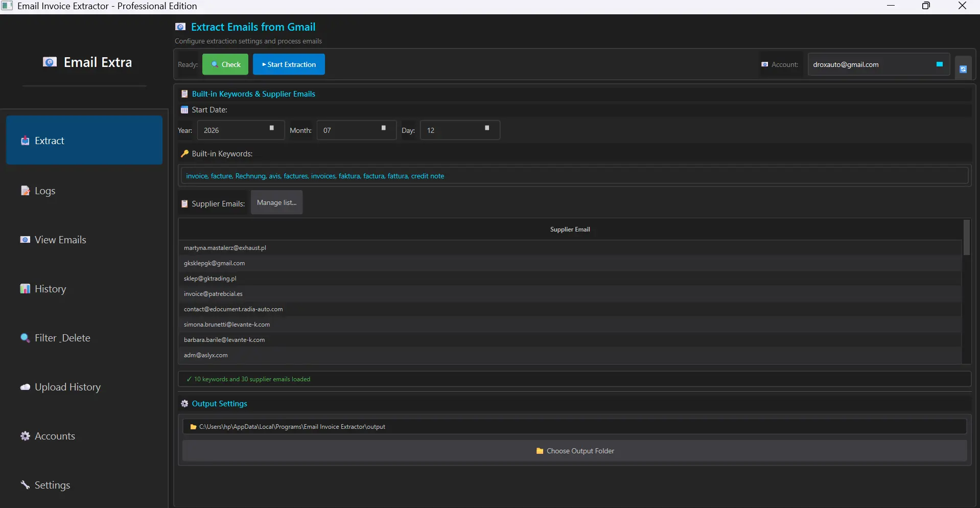This screenshot has width=980, height=508.
Task: Open Filter _Delete page
Action: (84, 338)
